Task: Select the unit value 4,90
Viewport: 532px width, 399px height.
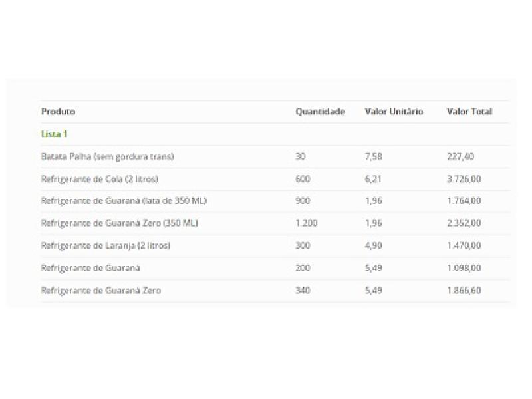Action: pyautogui.click(x=374, y=245)
